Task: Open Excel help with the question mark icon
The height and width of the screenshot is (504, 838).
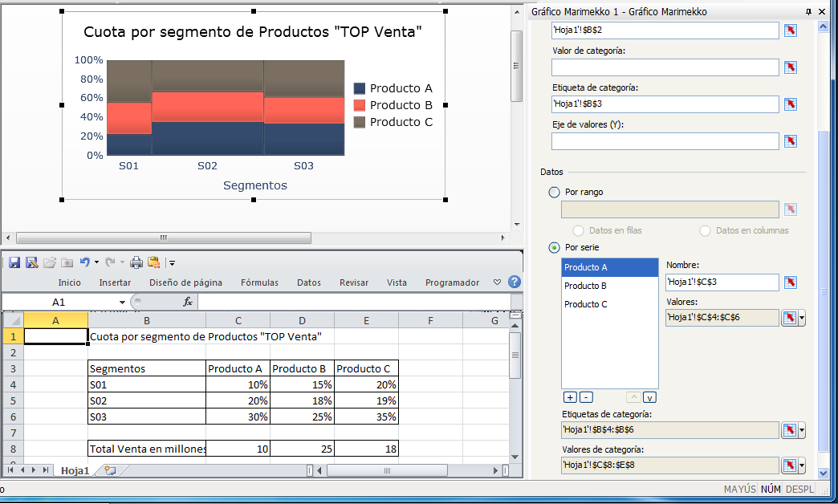Action: 515,282
